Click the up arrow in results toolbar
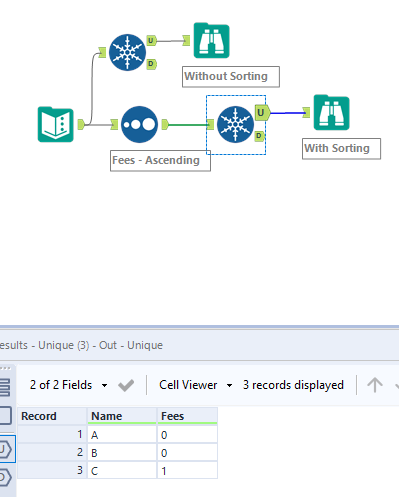Image resolution: width=399 pixels, height=497 pixels. pyautogui.click(x=375, y=385)
